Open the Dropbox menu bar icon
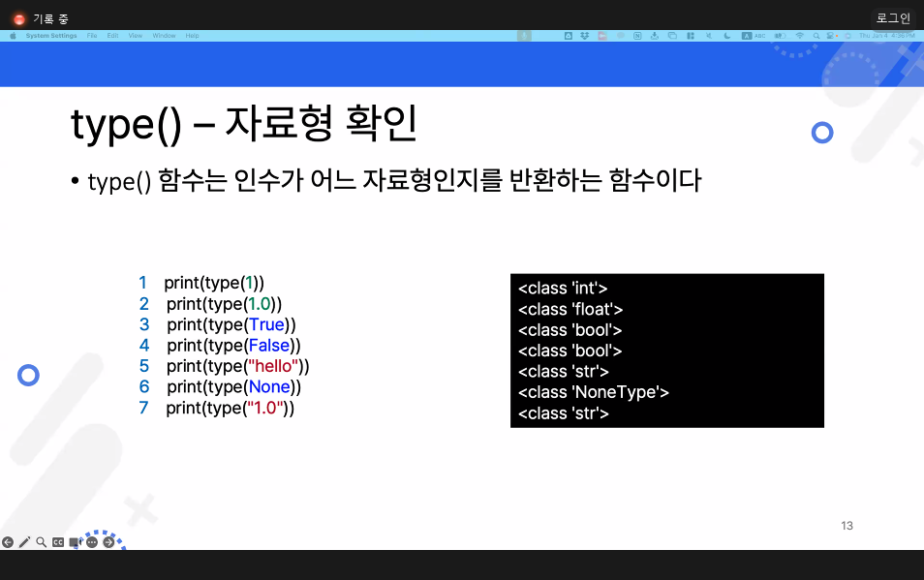This screenshot has width=924, height=580. pos(585,36)
